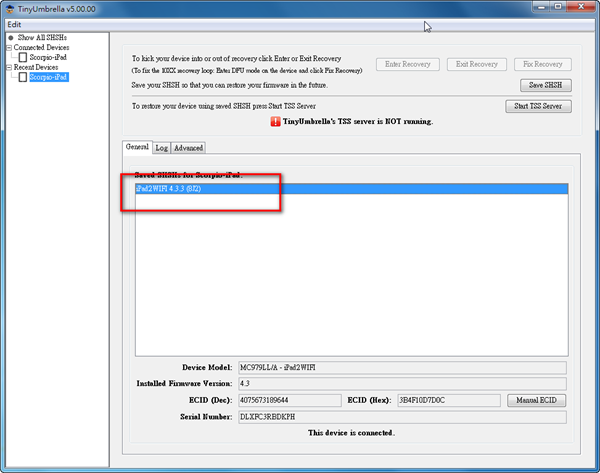Collapse the Connected Devices tree node

click(9, 47)
